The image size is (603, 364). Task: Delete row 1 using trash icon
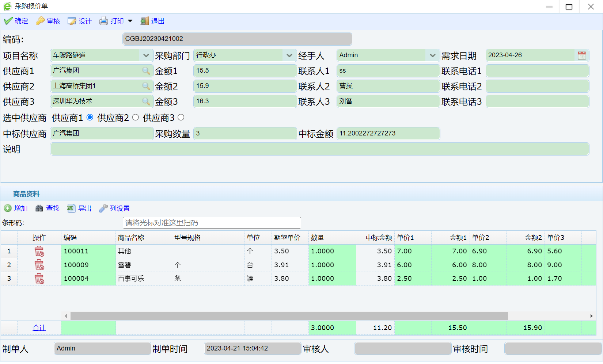tap(39, 251)
